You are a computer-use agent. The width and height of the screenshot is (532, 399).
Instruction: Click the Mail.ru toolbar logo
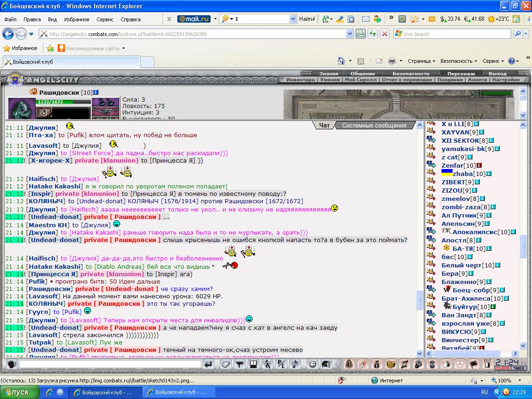coord(194,19)
